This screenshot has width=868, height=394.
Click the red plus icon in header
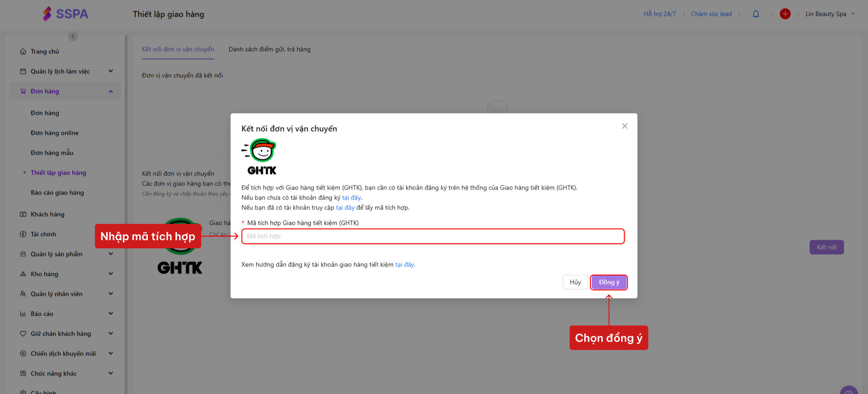pyautogui.click(x=785, y=14)
